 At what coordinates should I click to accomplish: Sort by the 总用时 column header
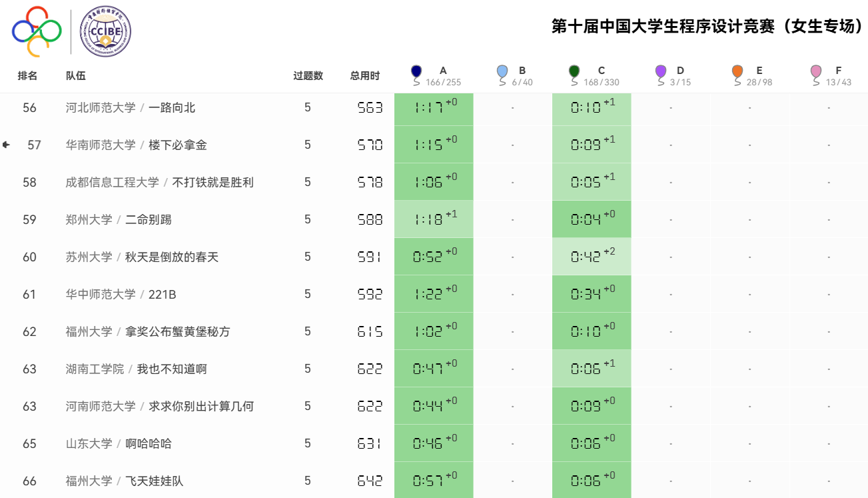tap(365, 76)
